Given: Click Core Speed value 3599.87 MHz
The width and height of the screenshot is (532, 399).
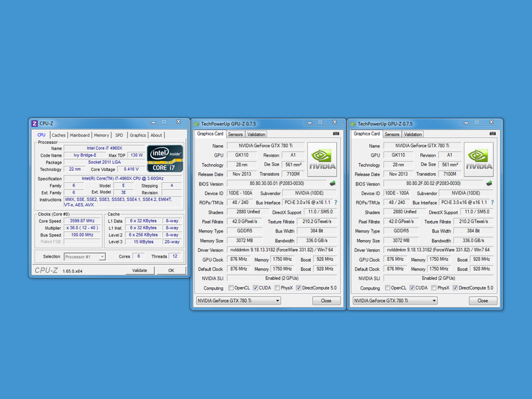Looking at the screenshot, I should (x=82, y=221).
